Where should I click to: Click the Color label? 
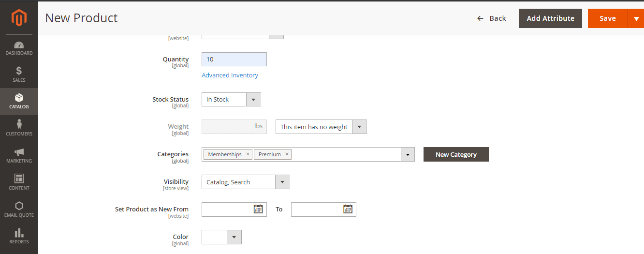(181, 237)
